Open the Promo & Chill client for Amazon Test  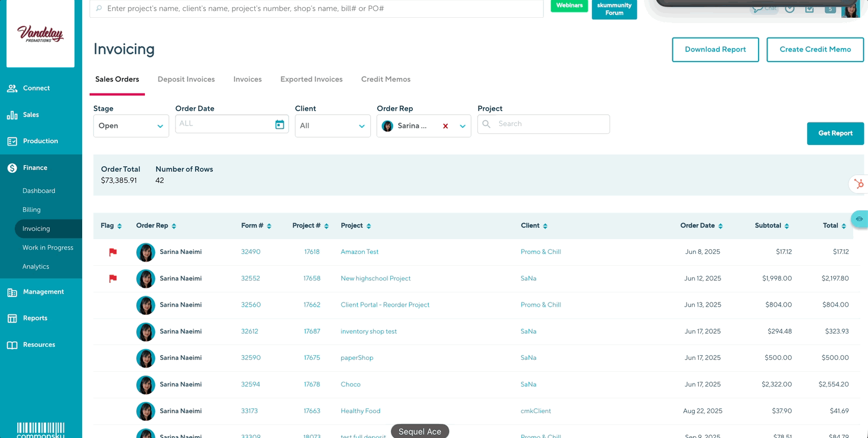click(x=540, y=252)
